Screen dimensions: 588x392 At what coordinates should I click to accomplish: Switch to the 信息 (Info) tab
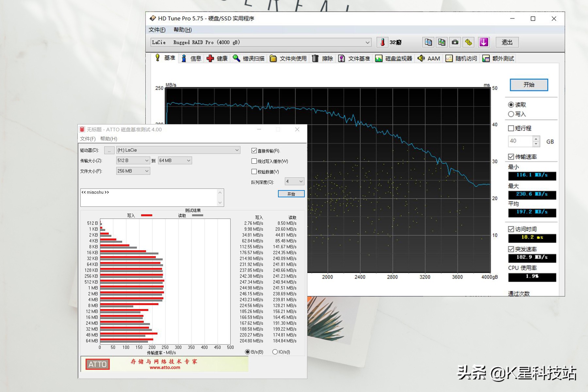(191, 58)
